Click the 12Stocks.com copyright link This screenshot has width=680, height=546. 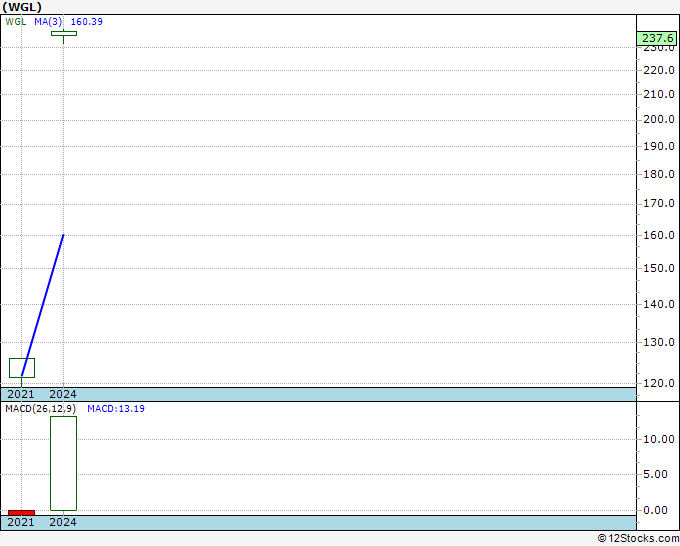(x=638, y=539)
